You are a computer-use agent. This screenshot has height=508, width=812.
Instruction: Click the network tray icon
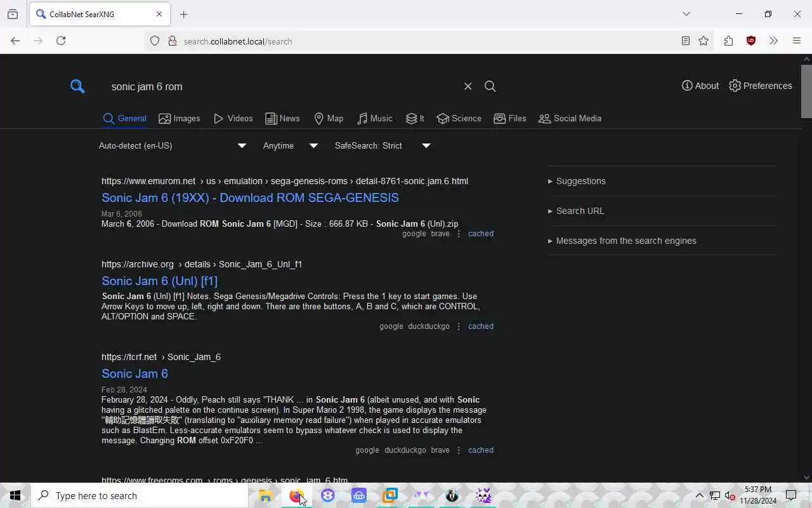pos(715,495)
